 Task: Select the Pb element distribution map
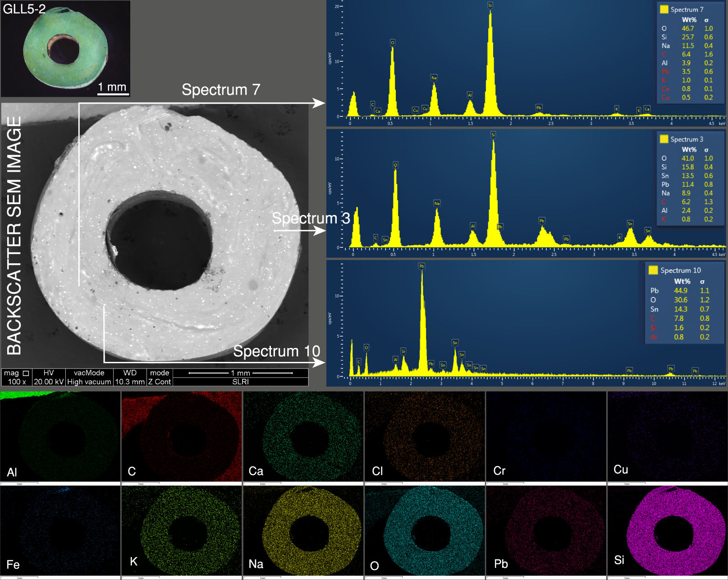tap(546, 532)
